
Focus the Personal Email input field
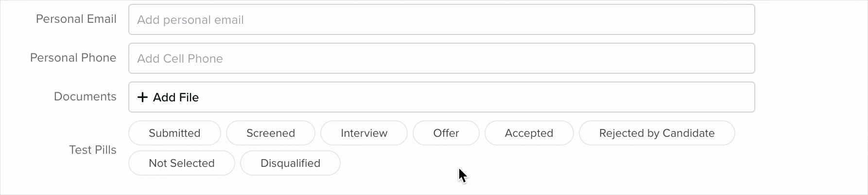coord(441,19)
